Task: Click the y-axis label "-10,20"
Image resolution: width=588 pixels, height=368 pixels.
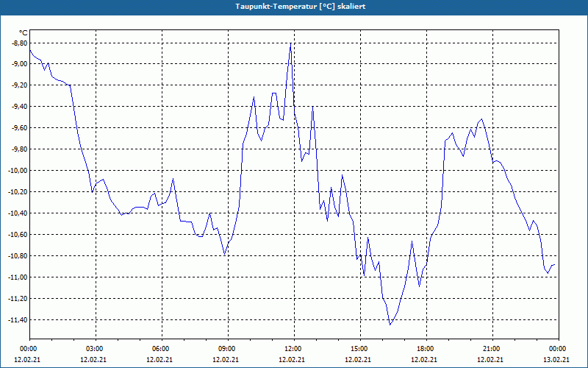Action: tap(19, 192)
